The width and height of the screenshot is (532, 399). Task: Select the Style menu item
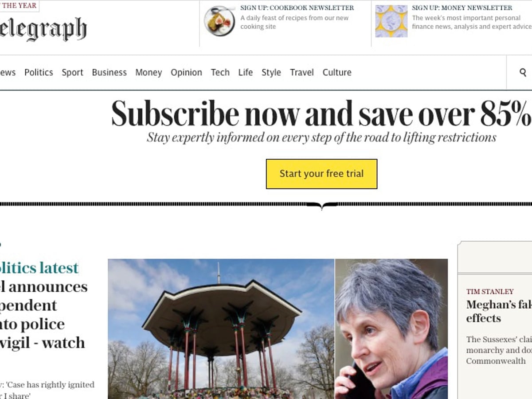pyautogui.click(x=271, y=72)
